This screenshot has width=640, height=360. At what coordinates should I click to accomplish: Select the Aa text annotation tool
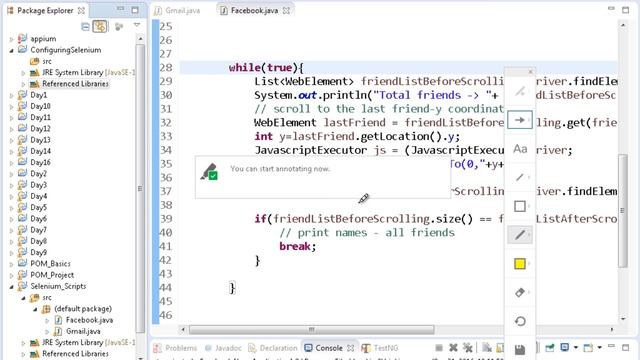pyautogui.click(x=520, y=149)
